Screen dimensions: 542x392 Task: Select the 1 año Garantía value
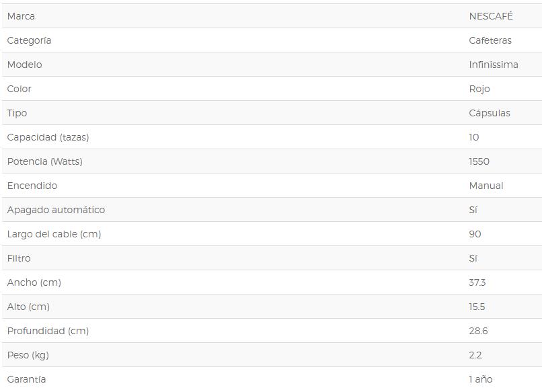pyautogui.click(x=481, y=379)
